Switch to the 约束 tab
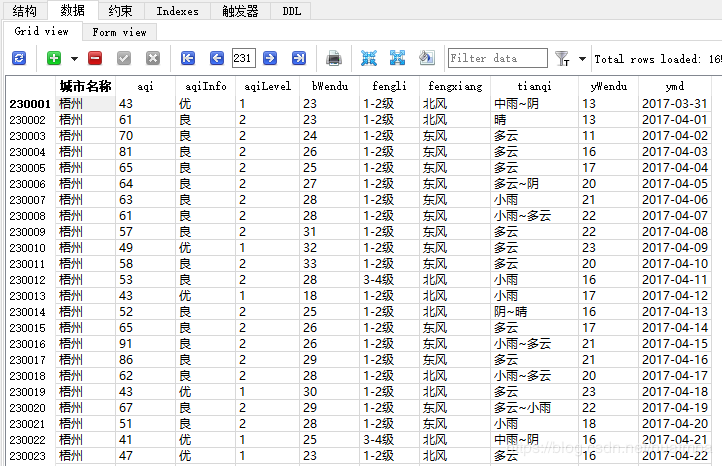 [121, 11]
